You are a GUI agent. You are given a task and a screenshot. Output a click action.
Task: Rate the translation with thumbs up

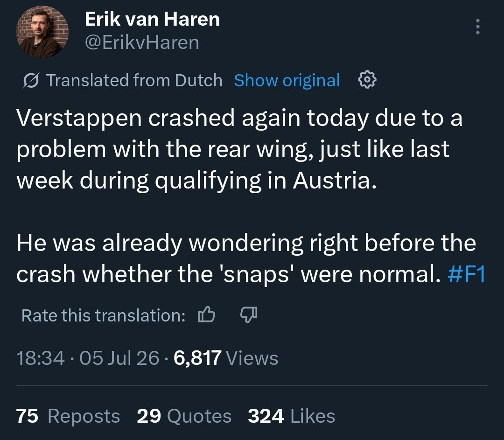click(x=206, y=314)
